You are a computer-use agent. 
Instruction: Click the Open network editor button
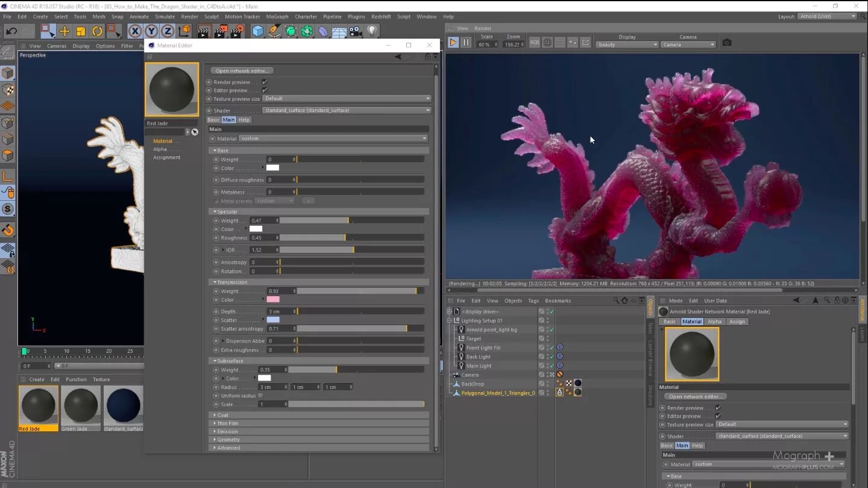tap(242, 71)
